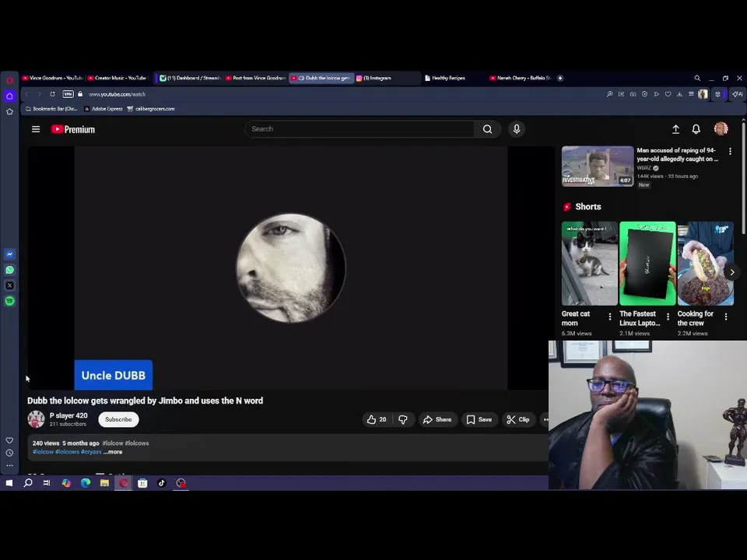The height and width of the screenshot is (560, 747).
Task: Open Spotify in the Opera sidebar
Action: click(9, 301)
